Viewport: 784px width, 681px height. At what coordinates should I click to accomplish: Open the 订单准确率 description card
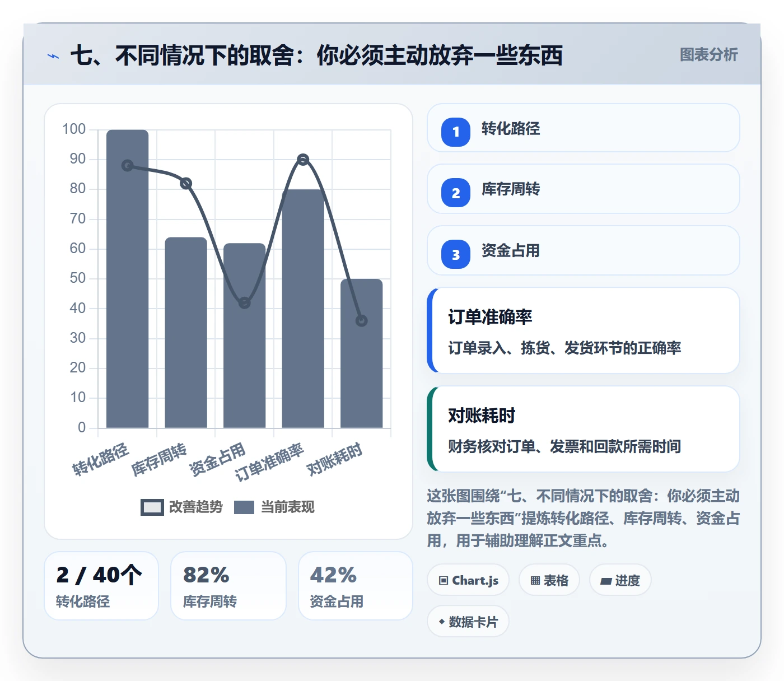(x=584, y=330)
